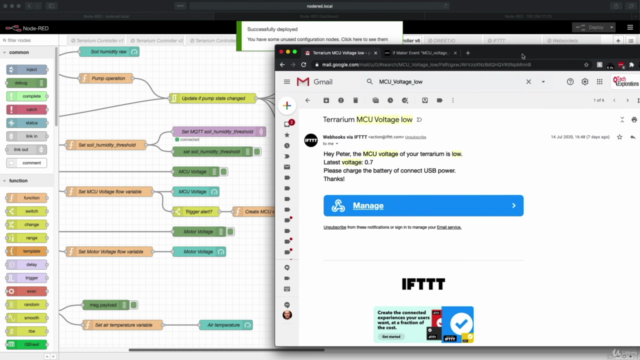Open the Google apps grid
Image resolution: width=640 pixels, height=360 pixels.
point(600,82)
